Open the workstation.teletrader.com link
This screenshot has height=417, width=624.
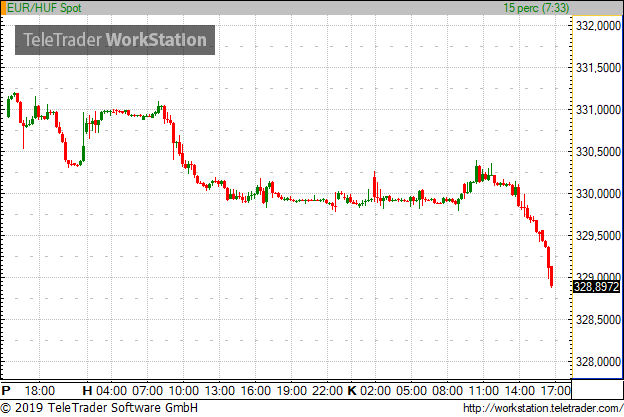543,408
